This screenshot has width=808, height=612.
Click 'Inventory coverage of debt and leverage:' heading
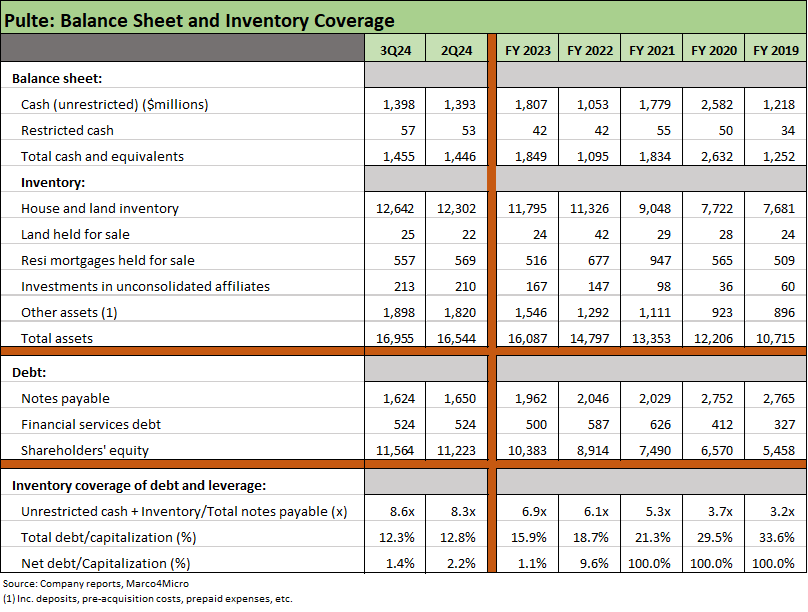pos(139,486)
